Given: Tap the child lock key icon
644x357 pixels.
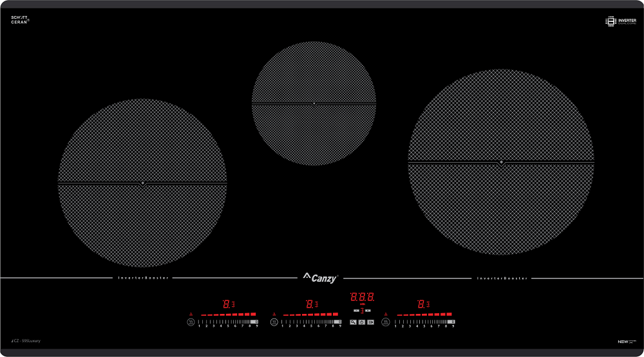Looking at the screenshot, I should [x=353, y=322].
